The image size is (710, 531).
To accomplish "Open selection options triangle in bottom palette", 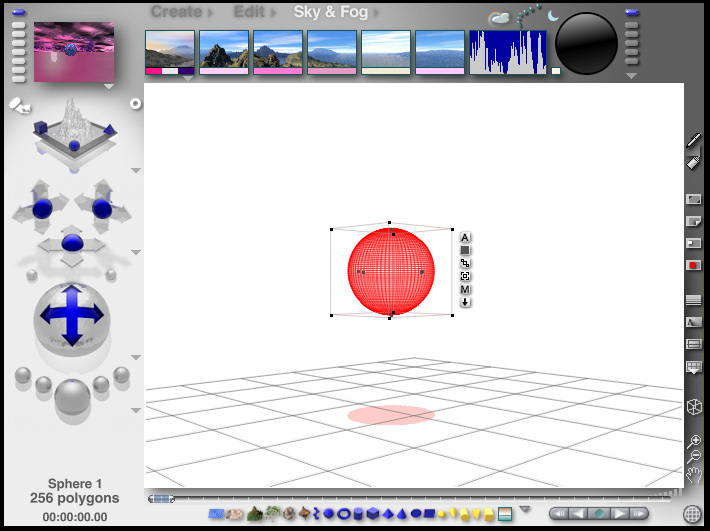I will pyautogui.click(x=525, y=509).
